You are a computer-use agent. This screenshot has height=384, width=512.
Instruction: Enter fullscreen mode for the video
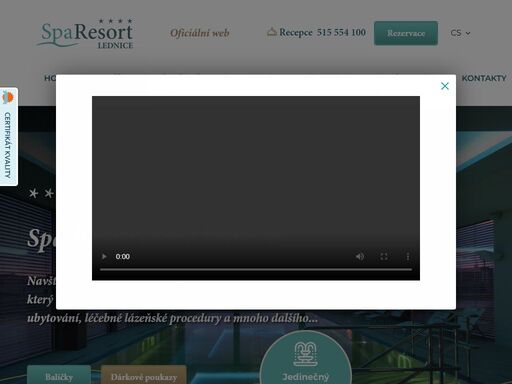(384, 256)
